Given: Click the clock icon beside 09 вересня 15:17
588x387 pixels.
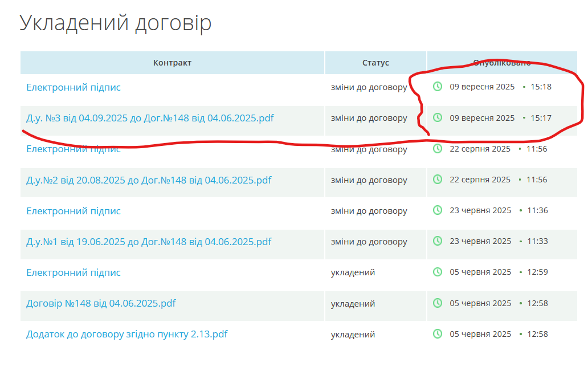Looking at the screenshot, I should coord(438,117).
